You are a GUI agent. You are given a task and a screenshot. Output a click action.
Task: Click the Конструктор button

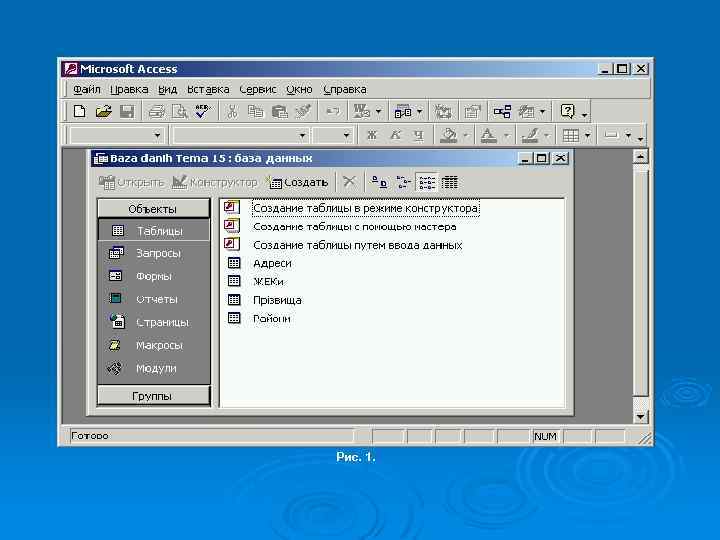pyautogui.click(x=214, y=182)
